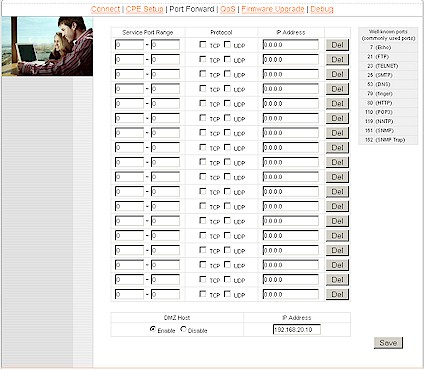
Task: Check TCP in the third port forward row
Action: (203, 74)
